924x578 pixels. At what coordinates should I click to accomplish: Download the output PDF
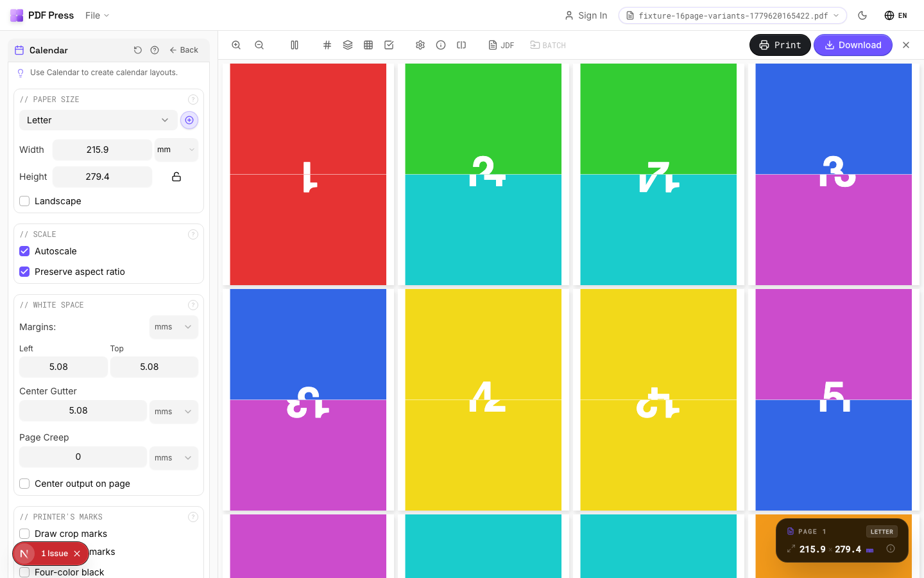[x=853, y=45]
